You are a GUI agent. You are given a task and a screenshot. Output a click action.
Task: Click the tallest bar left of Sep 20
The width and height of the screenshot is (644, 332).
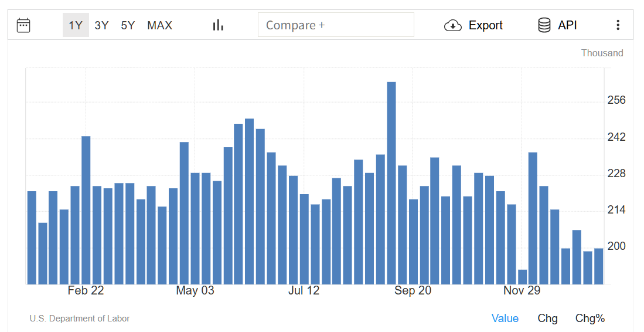click(391, 183)
